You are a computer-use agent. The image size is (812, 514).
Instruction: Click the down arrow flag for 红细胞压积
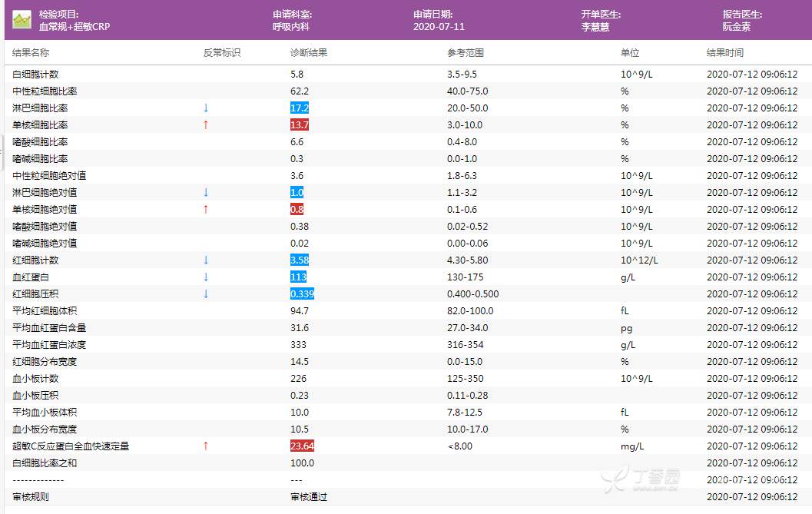click(206, 294)
